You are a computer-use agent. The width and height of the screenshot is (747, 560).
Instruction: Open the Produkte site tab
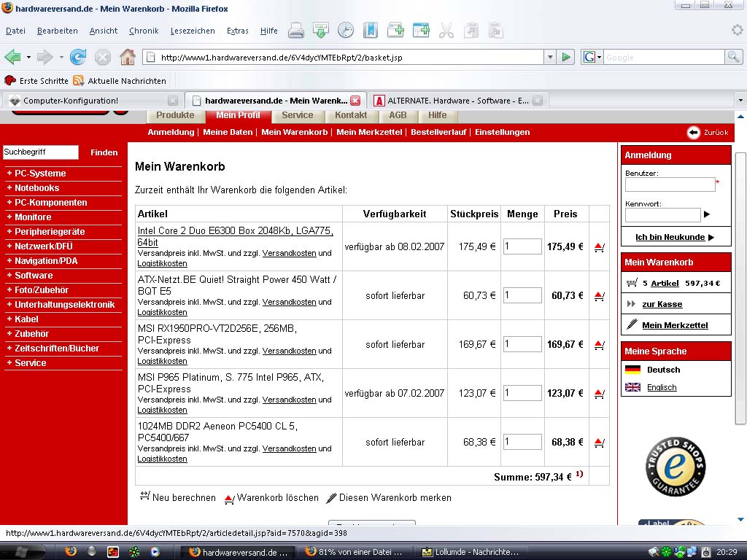(175, 115)
